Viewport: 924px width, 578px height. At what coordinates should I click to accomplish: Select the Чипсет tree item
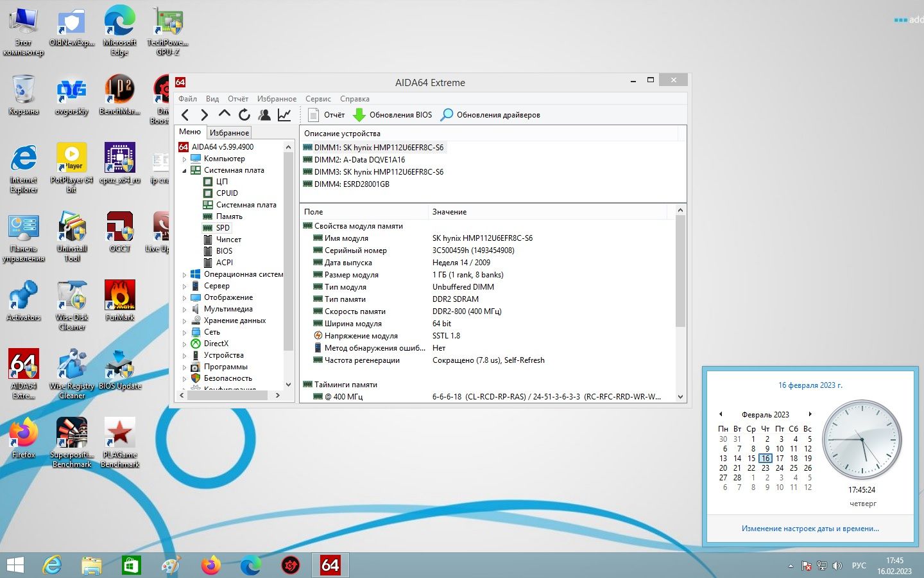pyautogui.click(x=228, y=240)
